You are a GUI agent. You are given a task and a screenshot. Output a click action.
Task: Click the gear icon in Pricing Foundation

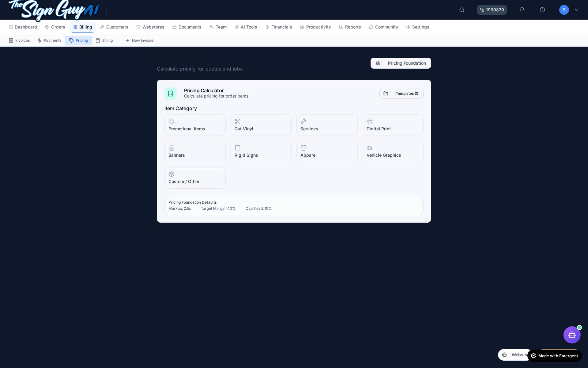click(378, 63)
